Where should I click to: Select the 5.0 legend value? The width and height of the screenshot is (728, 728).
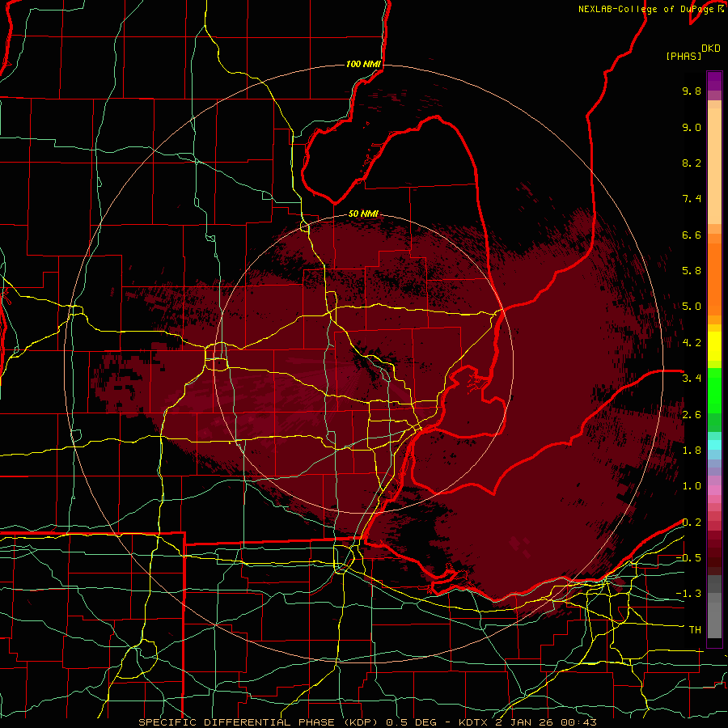pyautogui.click(x=692, y=307)
